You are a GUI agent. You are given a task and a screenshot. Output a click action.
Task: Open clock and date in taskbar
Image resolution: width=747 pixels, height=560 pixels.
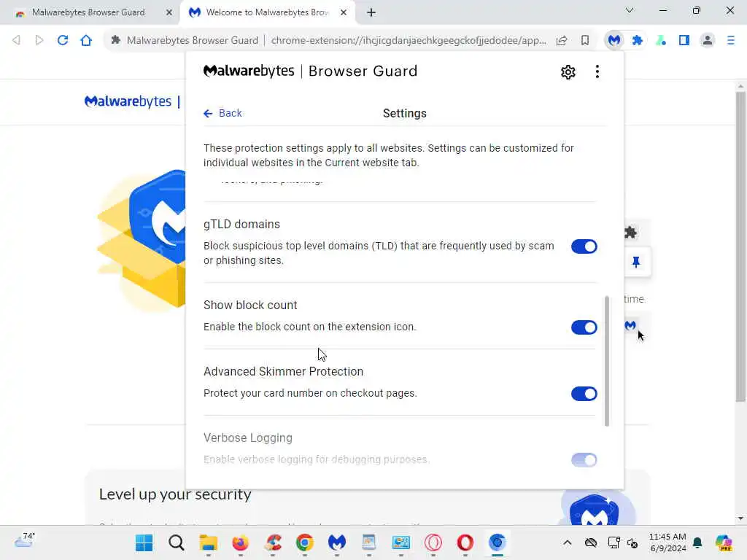[667, 542]
